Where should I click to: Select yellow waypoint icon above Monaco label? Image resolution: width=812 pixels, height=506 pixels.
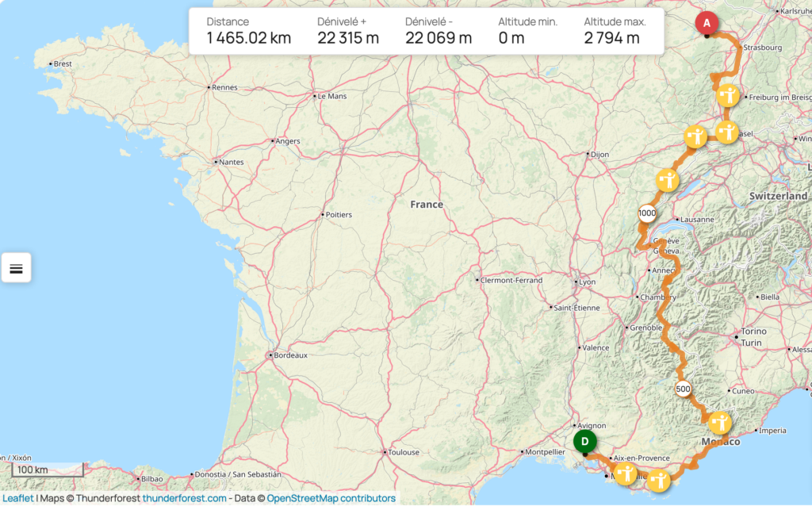(x=720, y=422)
